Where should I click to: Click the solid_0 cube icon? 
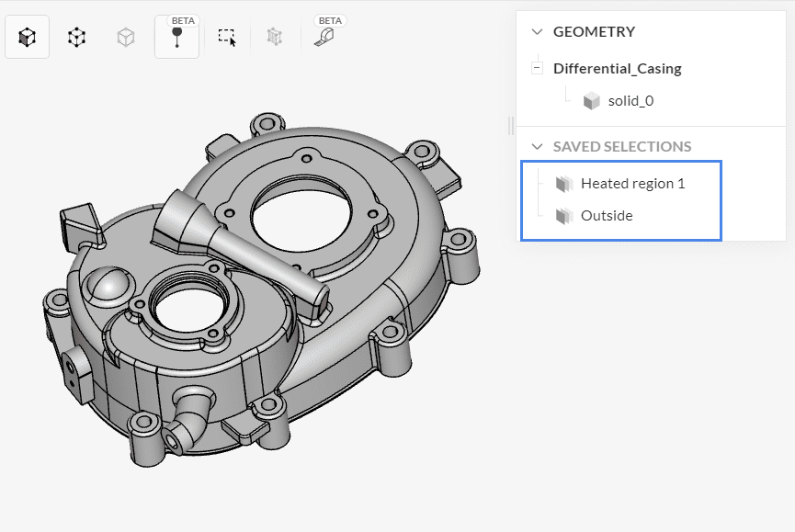[x=592, y=101]
